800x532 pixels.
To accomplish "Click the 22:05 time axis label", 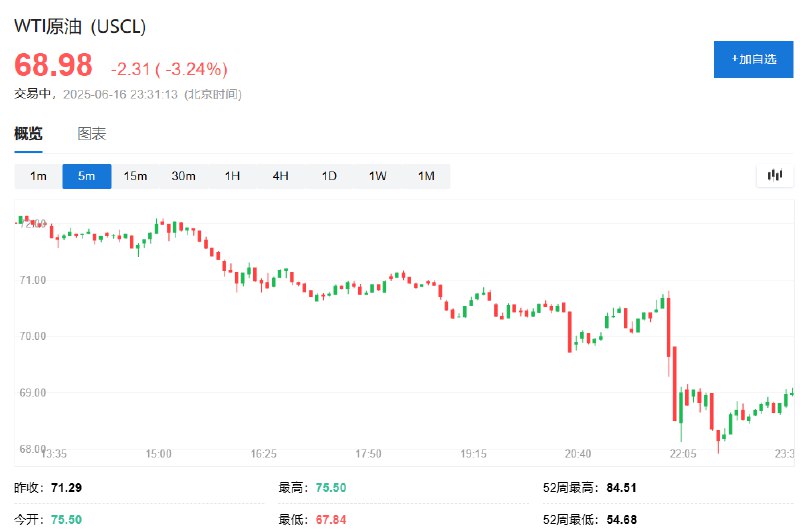I will click(683, 454).
